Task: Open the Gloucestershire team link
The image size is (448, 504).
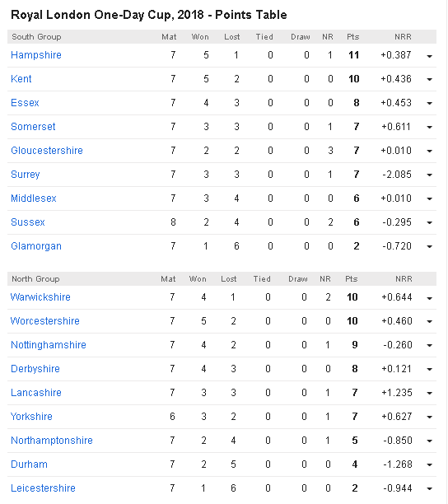Action: pyautogui.click(x=47, y=151)
